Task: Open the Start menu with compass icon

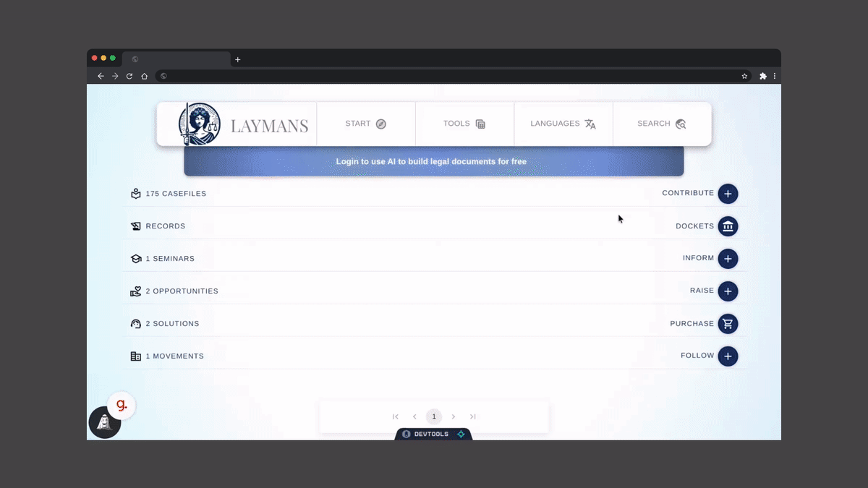Action: [366, 124]
